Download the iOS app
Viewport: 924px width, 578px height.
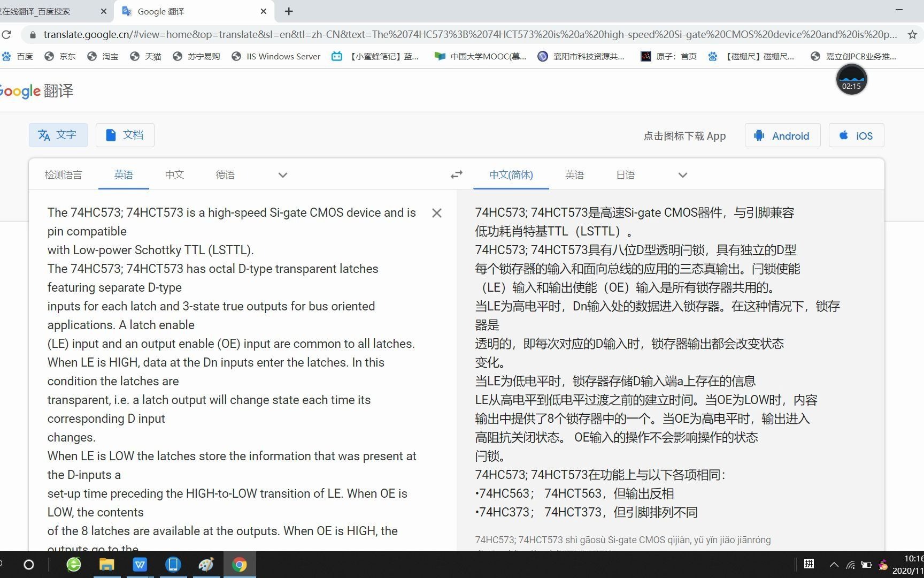coord(856,136)
